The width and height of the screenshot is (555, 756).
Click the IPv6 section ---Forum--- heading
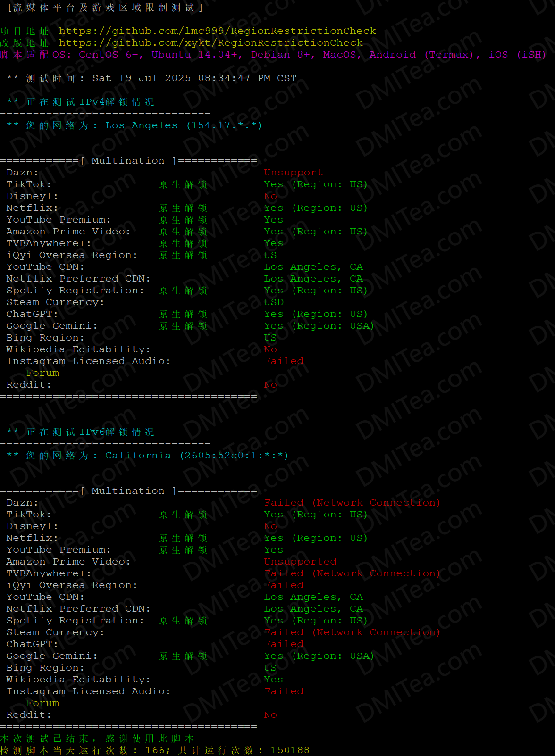pos(42,703)
